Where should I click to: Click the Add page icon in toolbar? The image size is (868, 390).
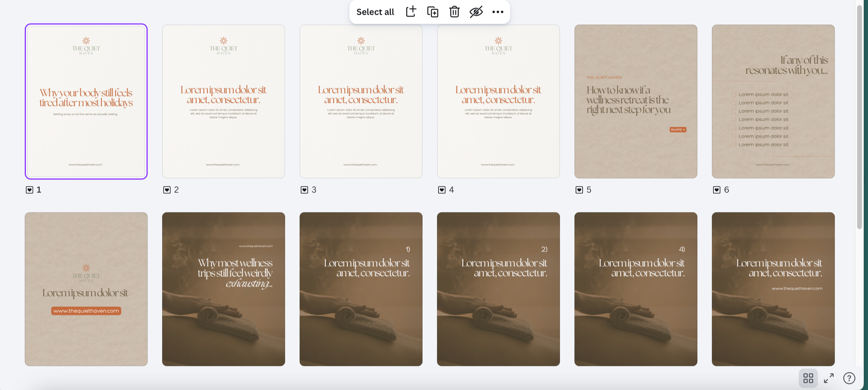pos(411,11)
